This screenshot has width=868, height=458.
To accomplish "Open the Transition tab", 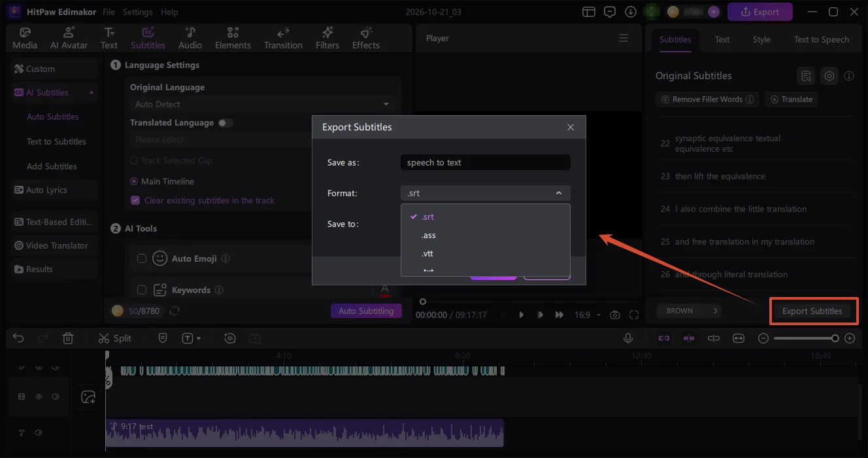I will point(283,39).
